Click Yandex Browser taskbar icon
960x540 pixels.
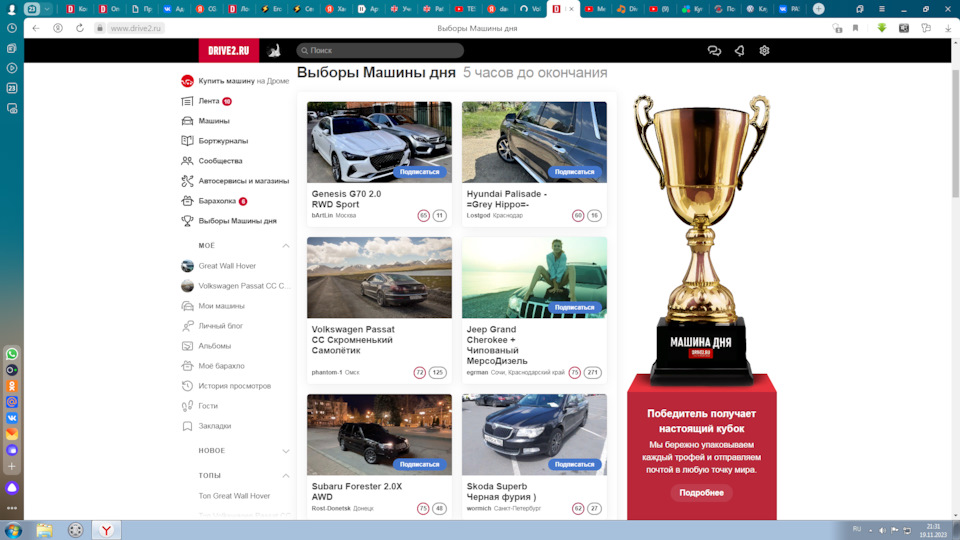[107, 530]
